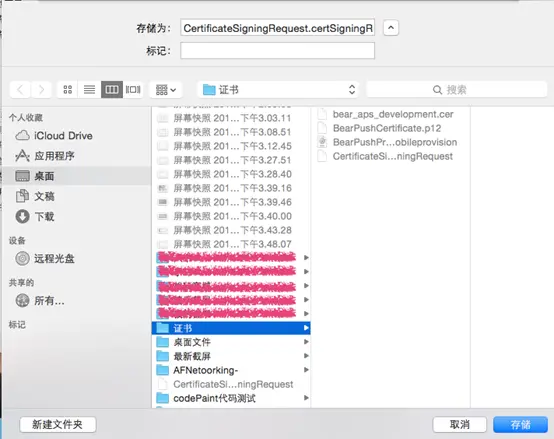Click the forward navigation arrow
Screen dimensions: 554x439
pyautogui.click(x=41, y=90)
